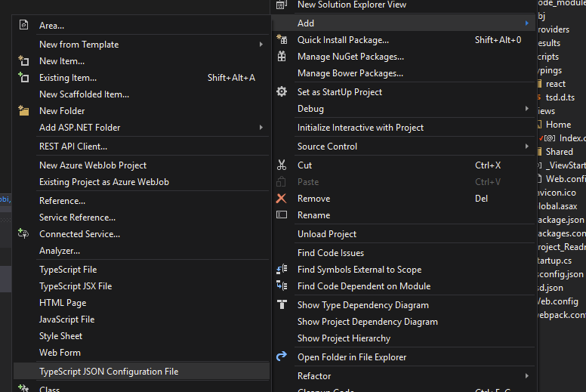This screenshot has height=392, width=586.
Task: Click the Find Symbols External to Scope icon
Action: pyautogui.click(x=282, y=269)
